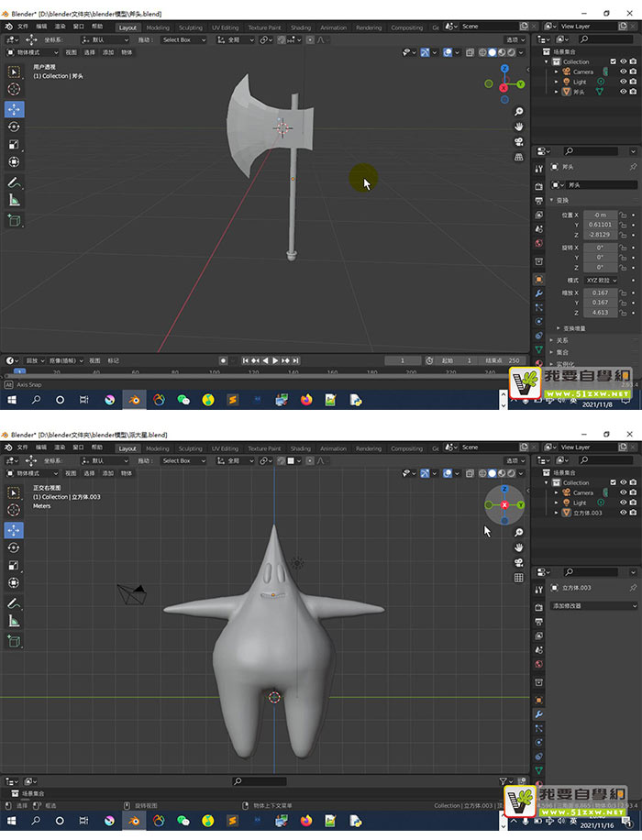Open 编辑 menu in 派大星.blend window
This screenshot has height=840, width=642.
(x=41, y=448)
